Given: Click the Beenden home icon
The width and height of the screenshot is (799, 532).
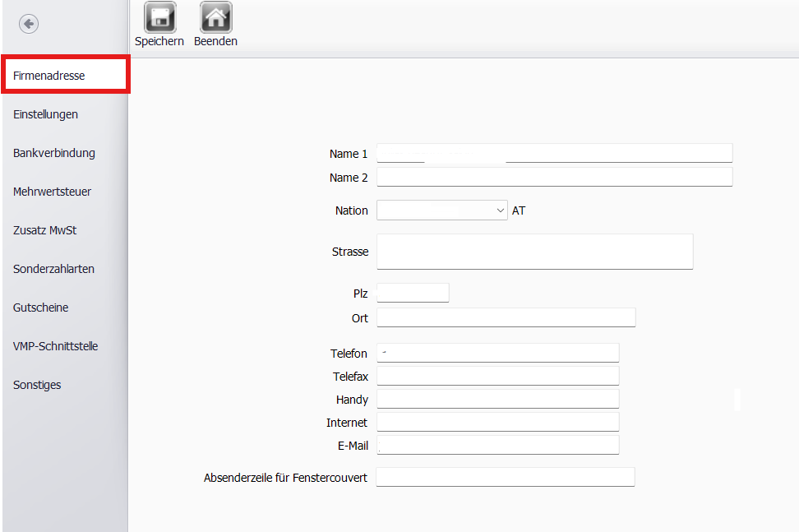Looking at the screenshot, I should (x=215, y=18).
